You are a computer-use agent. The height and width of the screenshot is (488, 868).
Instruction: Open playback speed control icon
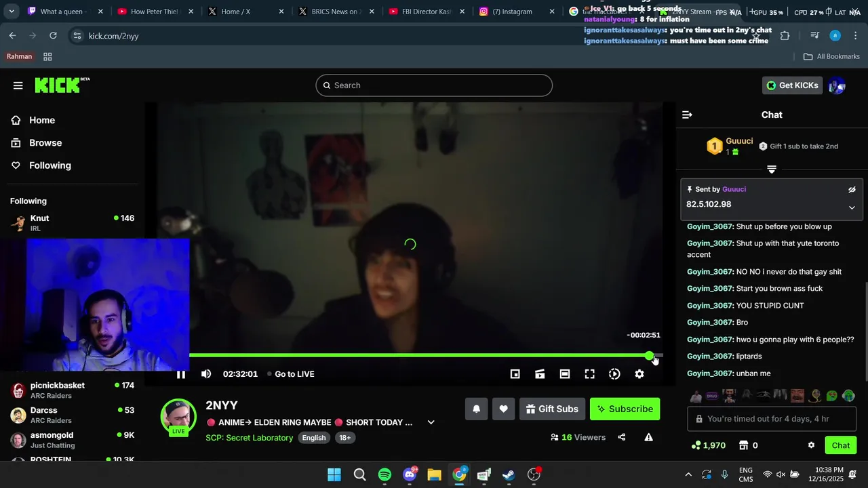pos(614,374)
